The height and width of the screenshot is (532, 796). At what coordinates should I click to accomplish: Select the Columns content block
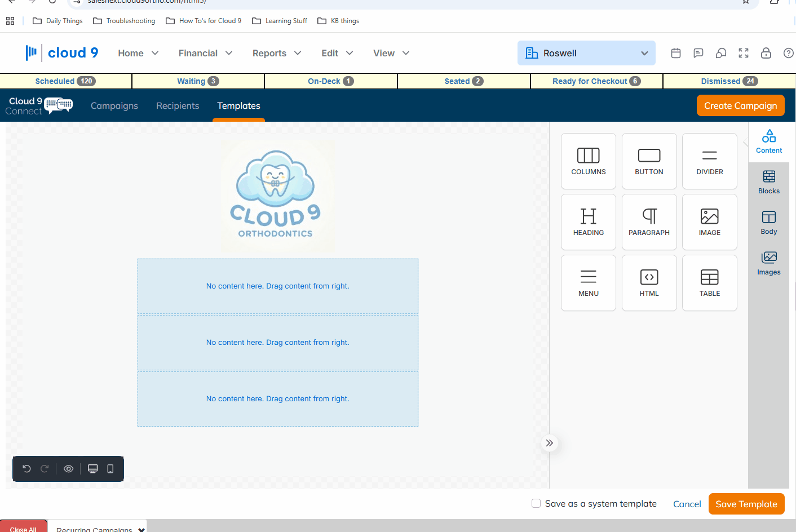tap(589, 161)
